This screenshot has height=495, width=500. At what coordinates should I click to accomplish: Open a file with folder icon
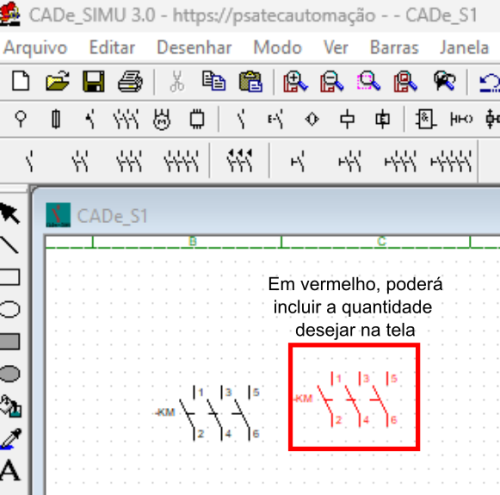57,81
